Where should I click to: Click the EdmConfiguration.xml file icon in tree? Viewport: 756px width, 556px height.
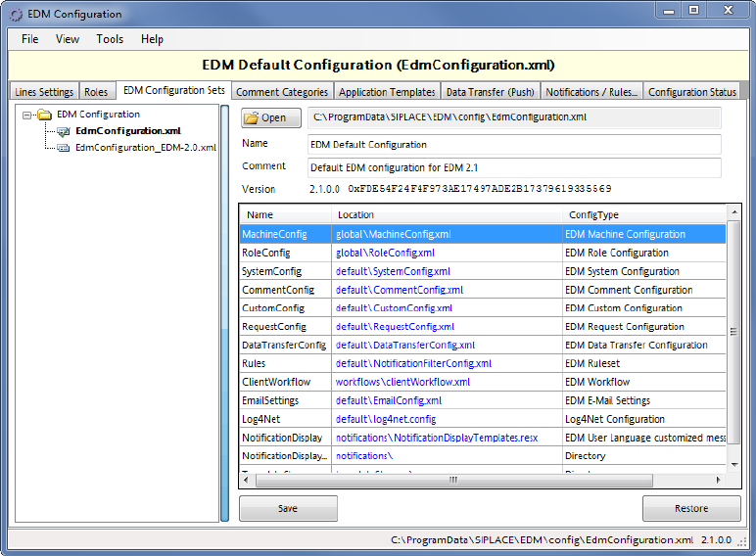pyautogui.click(x=64, y=131)
